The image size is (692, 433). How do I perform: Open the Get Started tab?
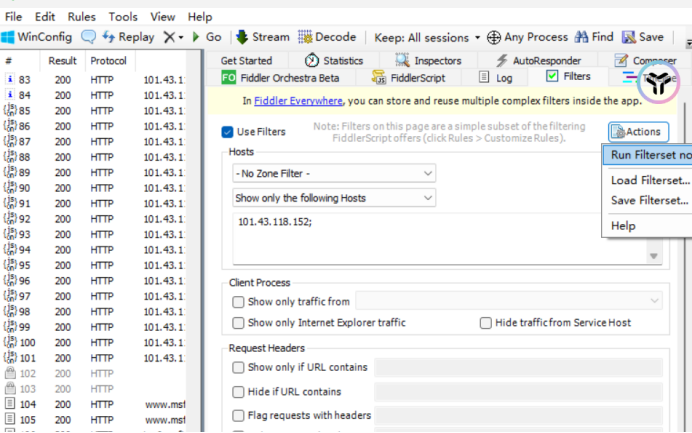pos(246,60)
